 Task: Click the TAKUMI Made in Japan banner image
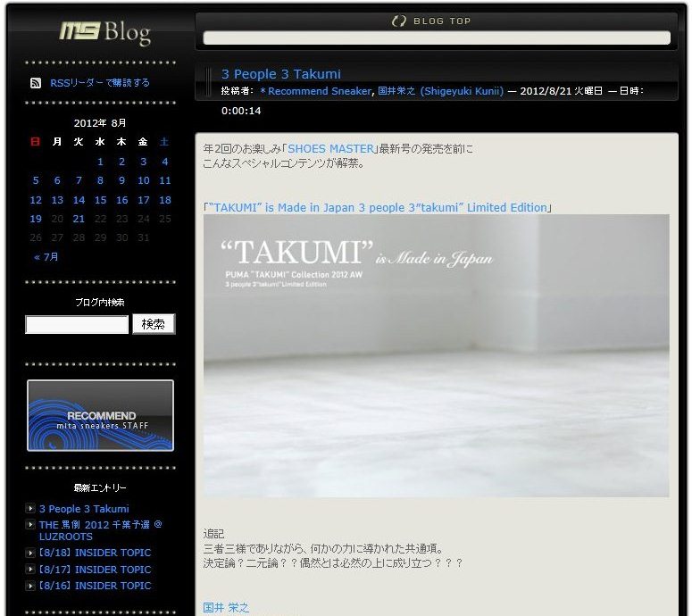436,355
